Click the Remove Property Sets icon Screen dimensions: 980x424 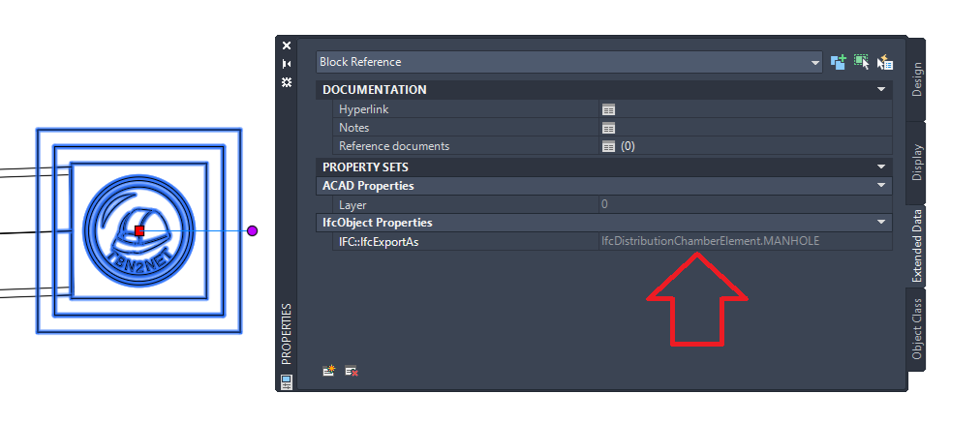(x=352, y=371)
